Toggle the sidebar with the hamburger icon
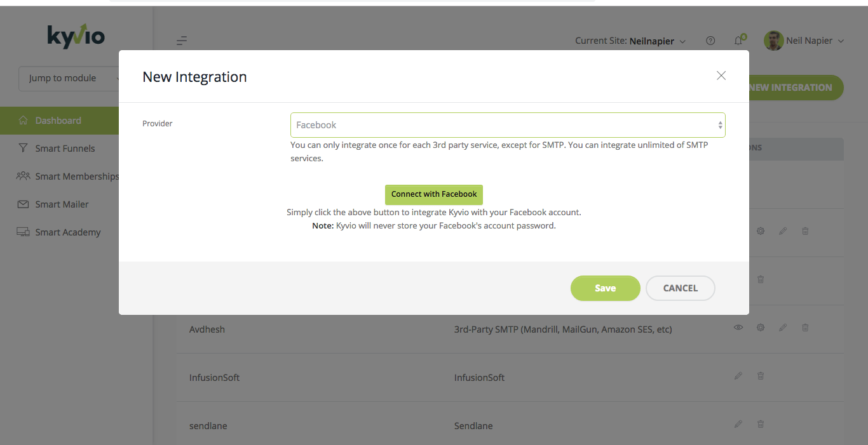 (182, 41)
